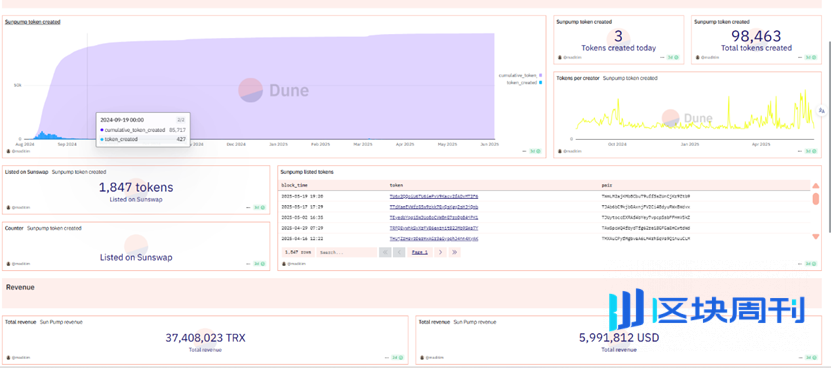Image resolution: width=831 pixels, height=368 pixels.
Task: Click the 98,463 total tokens created value
Action: (756, 36)
